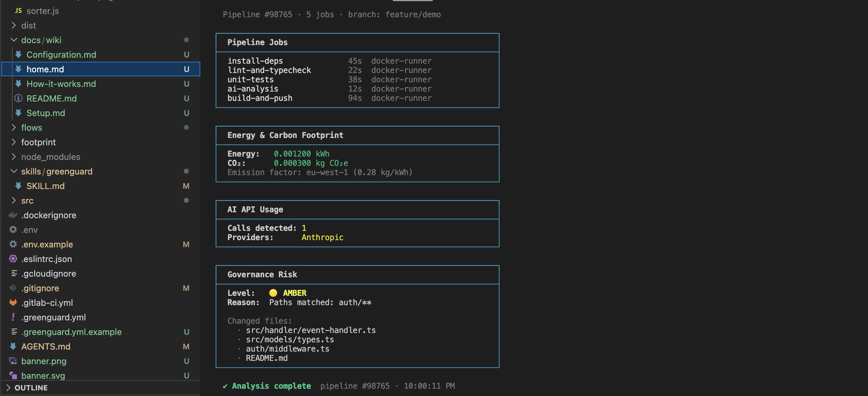Click the exclamation icon on .greenguard.yml
Screen dimensions: 868x396
(x=13, y=317)
